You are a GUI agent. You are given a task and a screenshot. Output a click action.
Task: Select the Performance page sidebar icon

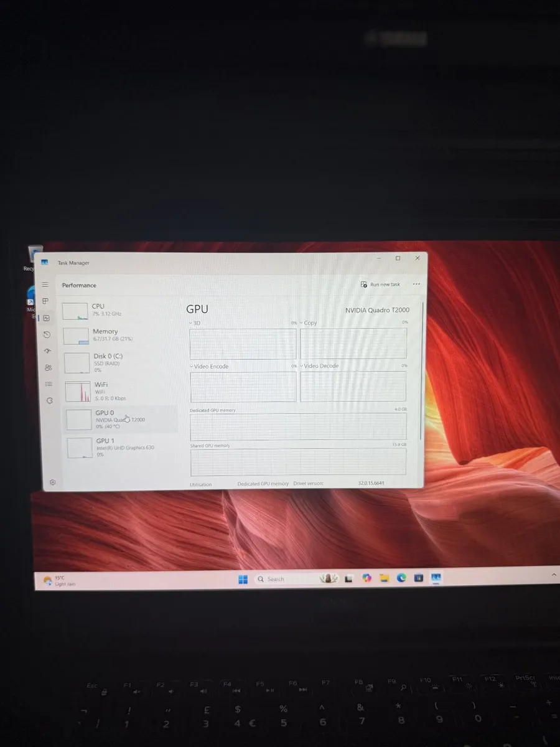tap(46, 317)
